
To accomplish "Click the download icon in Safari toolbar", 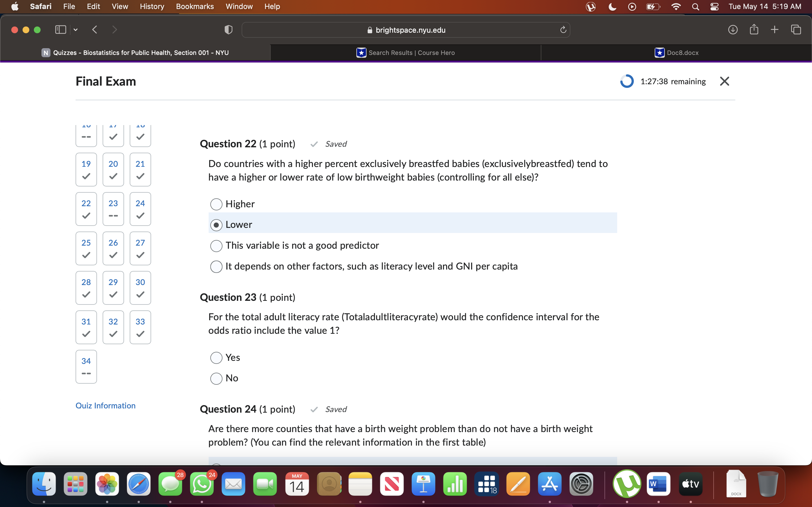I will [732, 30].
